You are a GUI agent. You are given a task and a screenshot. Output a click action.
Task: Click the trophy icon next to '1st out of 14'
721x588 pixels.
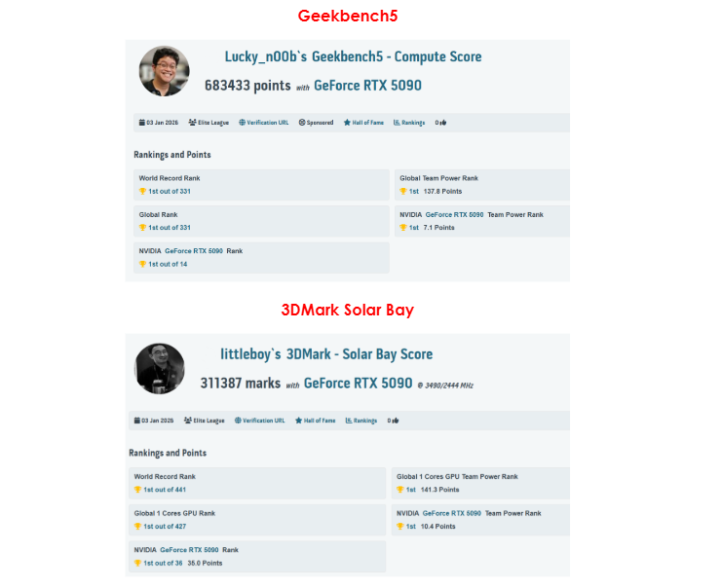pos(142,264)
